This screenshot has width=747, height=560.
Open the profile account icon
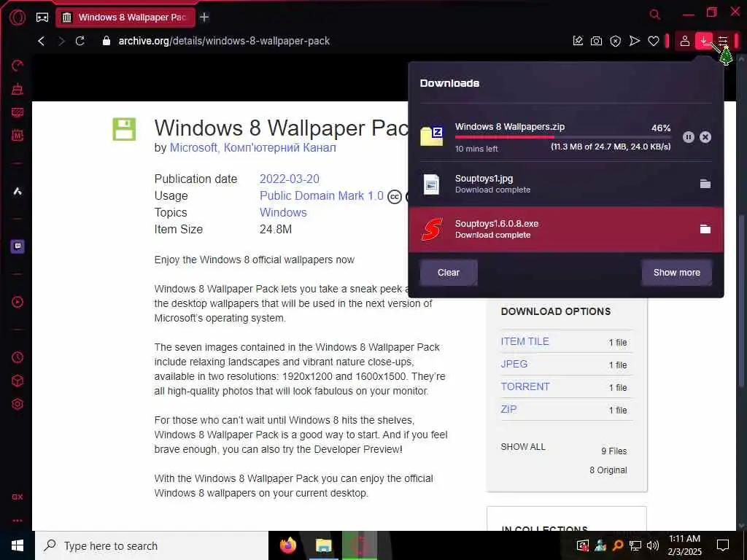point(684,41)
